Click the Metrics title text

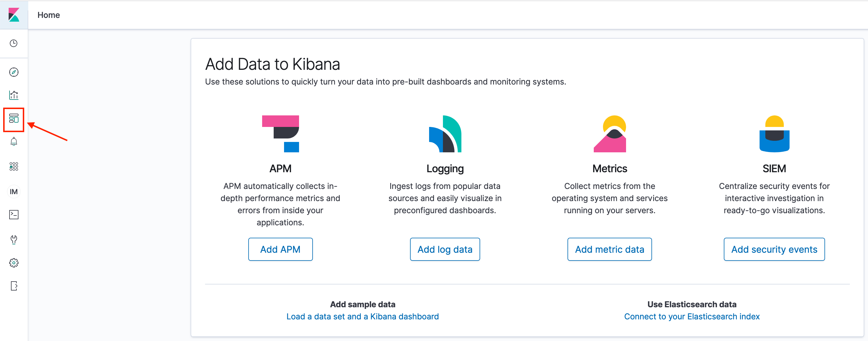[610, 168]
